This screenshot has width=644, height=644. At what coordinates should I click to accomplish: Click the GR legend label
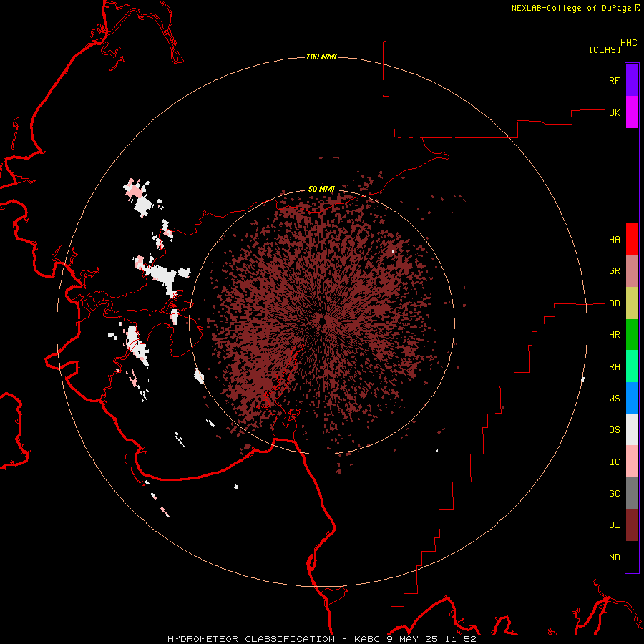614,271
